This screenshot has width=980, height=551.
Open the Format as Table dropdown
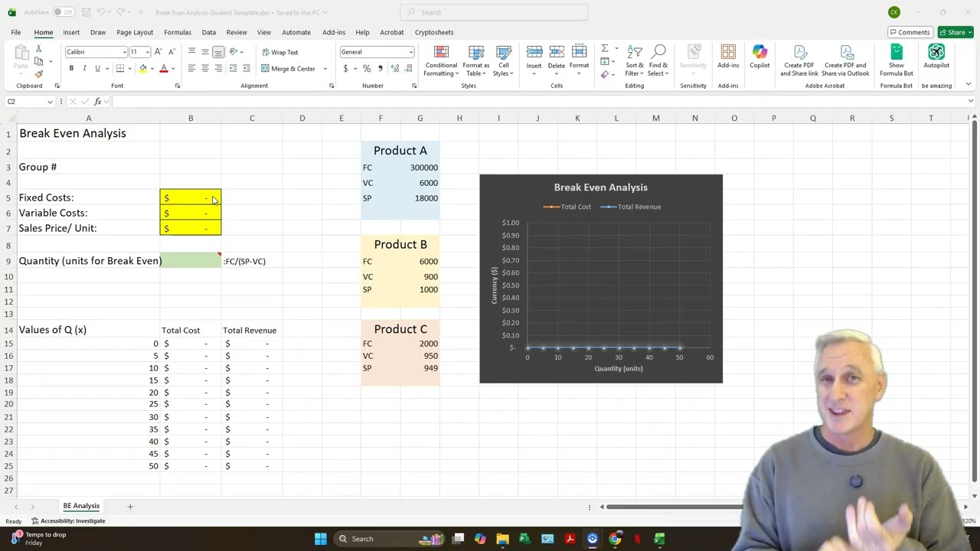point(476,60)
